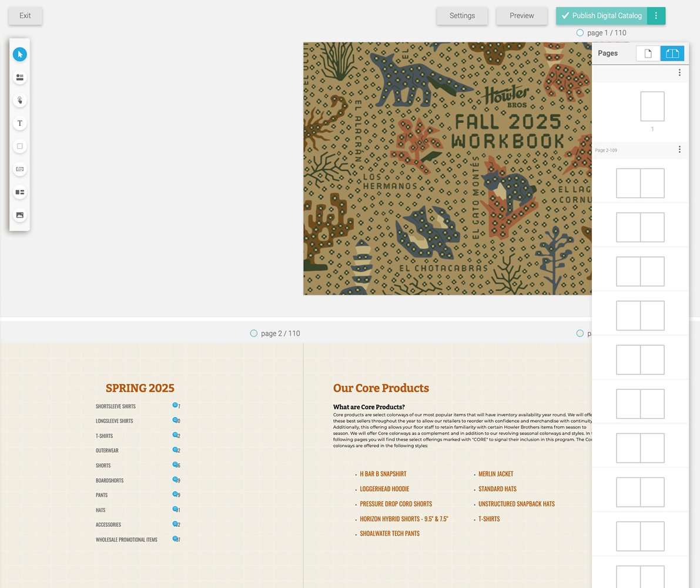Click the Page 2-109 section label

pos(606,151)
